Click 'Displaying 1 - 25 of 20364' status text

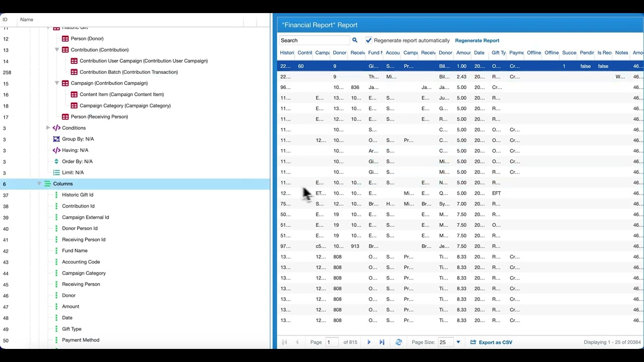click(612, 342)
